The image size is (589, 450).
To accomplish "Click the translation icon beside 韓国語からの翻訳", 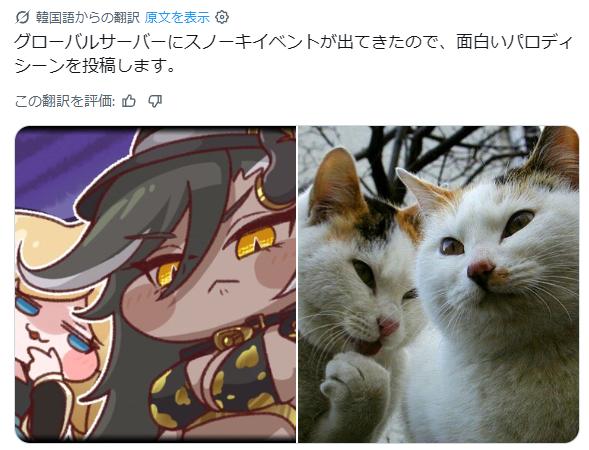I will 23,17.
